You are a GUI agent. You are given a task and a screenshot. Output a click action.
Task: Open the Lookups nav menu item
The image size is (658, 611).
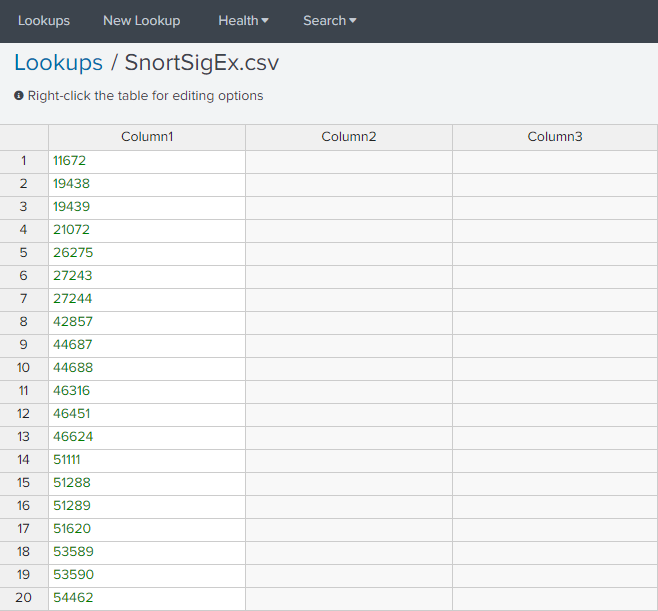pyautogui.click(x=44, y=21)
